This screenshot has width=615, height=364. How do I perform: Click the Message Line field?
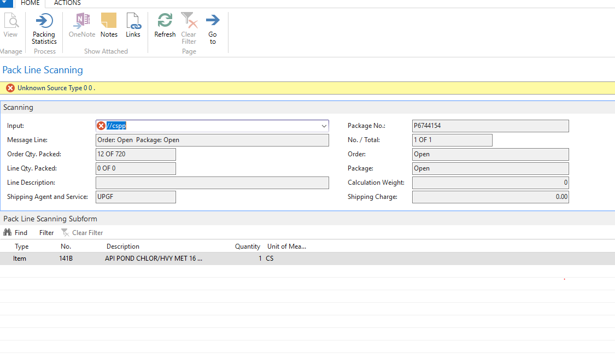[212, 140]
